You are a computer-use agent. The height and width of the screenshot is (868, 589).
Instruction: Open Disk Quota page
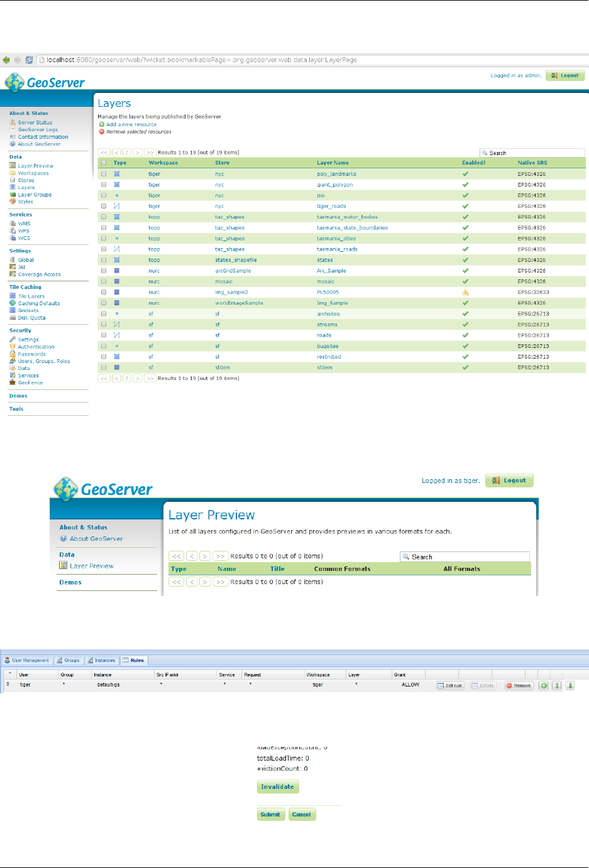click(31, 318)
